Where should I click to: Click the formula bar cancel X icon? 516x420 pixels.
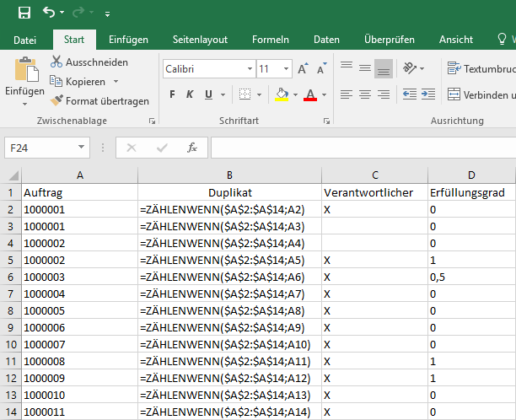click(132, 148)
